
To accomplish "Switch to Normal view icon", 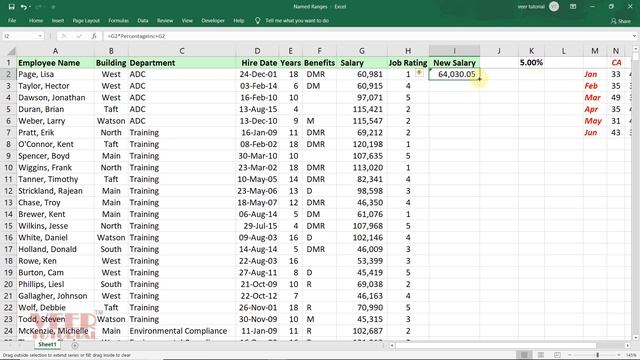I will (x=524, y=355).
